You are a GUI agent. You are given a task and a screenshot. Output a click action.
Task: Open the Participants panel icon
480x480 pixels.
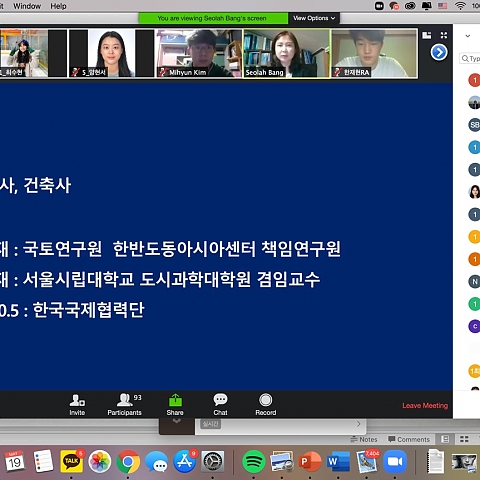[x=124, y=404]
